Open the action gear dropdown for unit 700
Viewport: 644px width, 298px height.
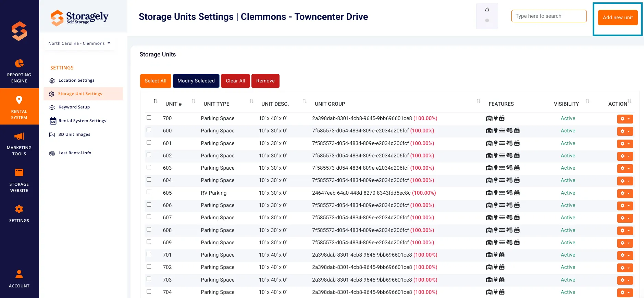(625, 119)
